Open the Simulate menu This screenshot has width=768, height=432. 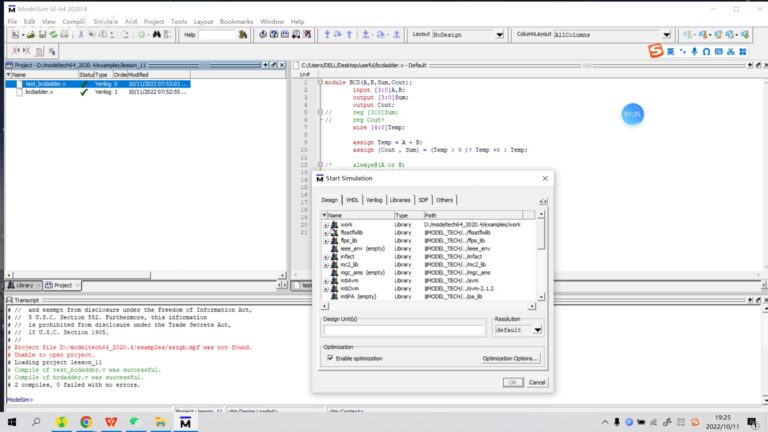coord(105,22)
